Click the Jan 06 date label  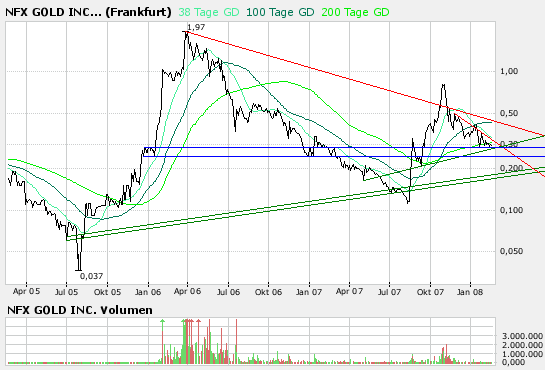coord(148,292)
